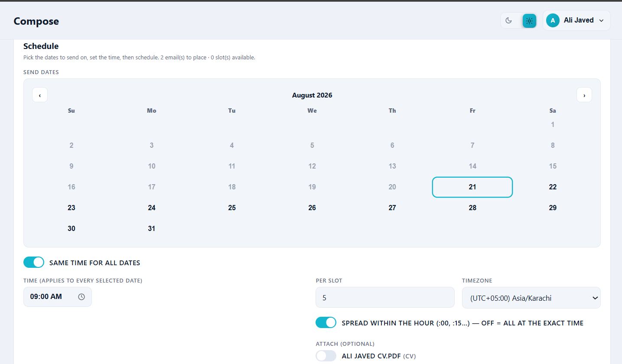Click the Per Slot number field

[x=385, y=298]
